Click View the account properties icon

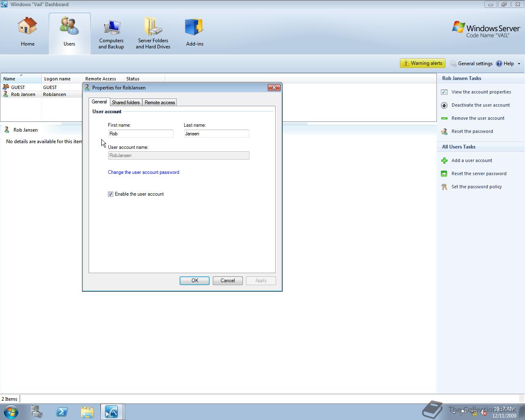coord(444,92)
